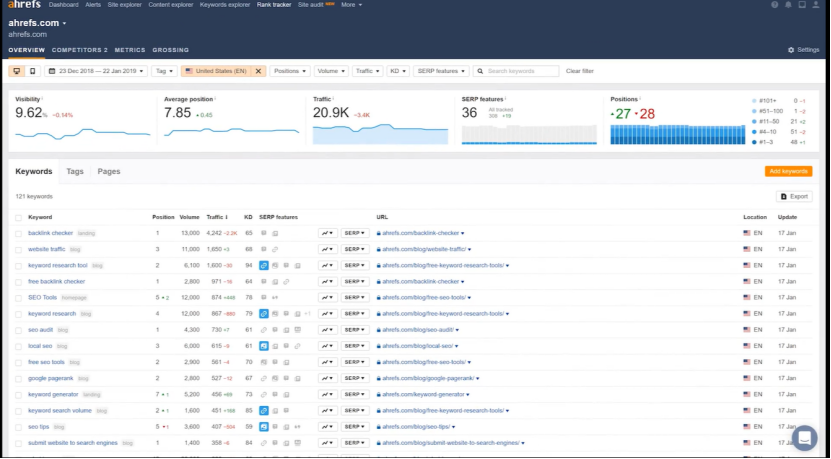The image size is (831, 459).
Task: Open the backlink checker keyword link
Action: (x=50, y=233)
